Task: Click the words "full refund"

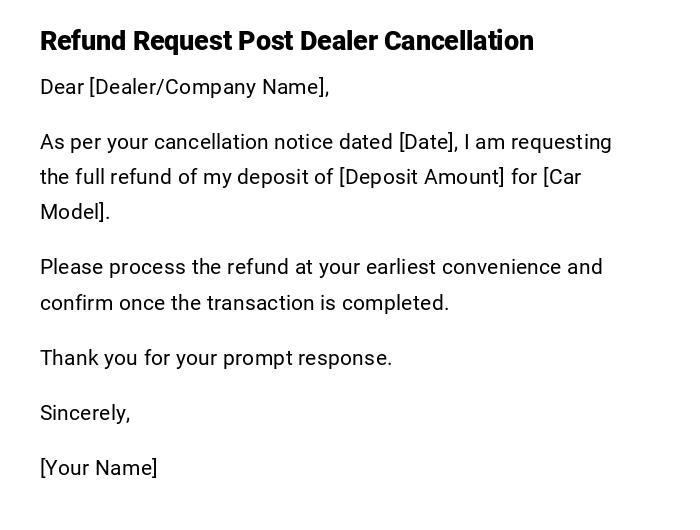Action: 109,177
